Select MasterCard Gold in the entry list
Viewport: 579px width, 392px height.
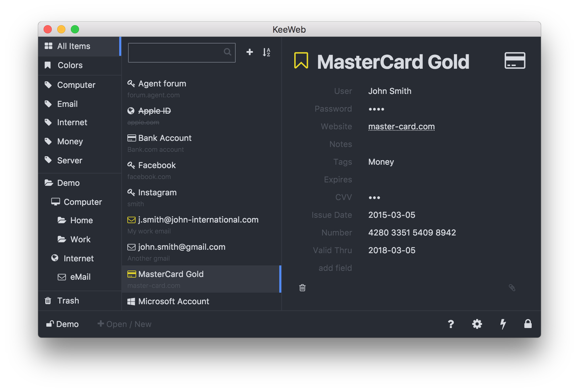tap(201, 279)
